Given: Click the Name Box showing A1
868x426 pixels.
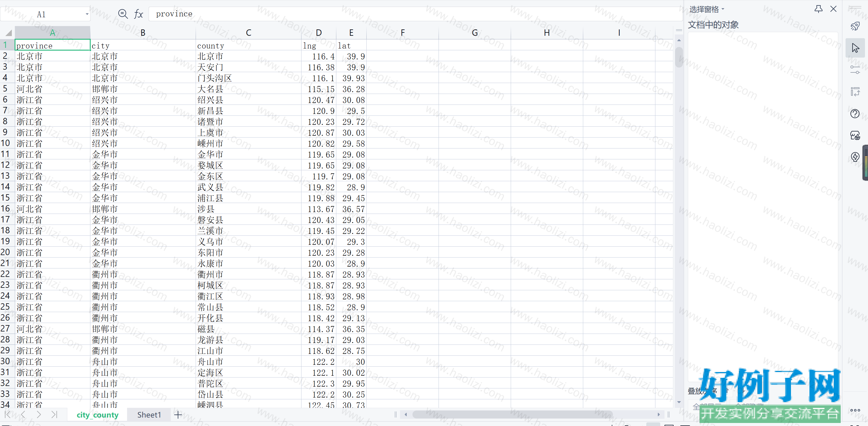Looking at the screenshot, I should click(45, 14).
